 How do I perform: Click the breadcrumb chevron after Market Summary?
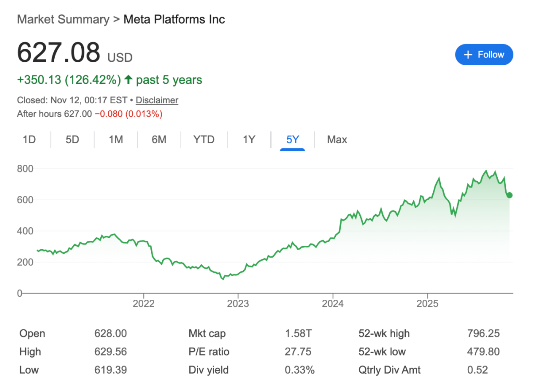tap(115, 19)
